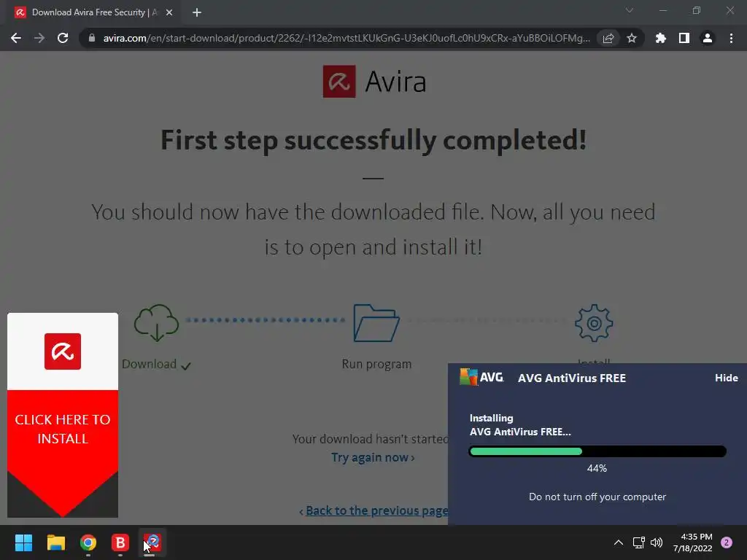Viewport: 747px width, 560px height.
Task: Toggle the browser side panel icon
Action: [x=684, y=38]
